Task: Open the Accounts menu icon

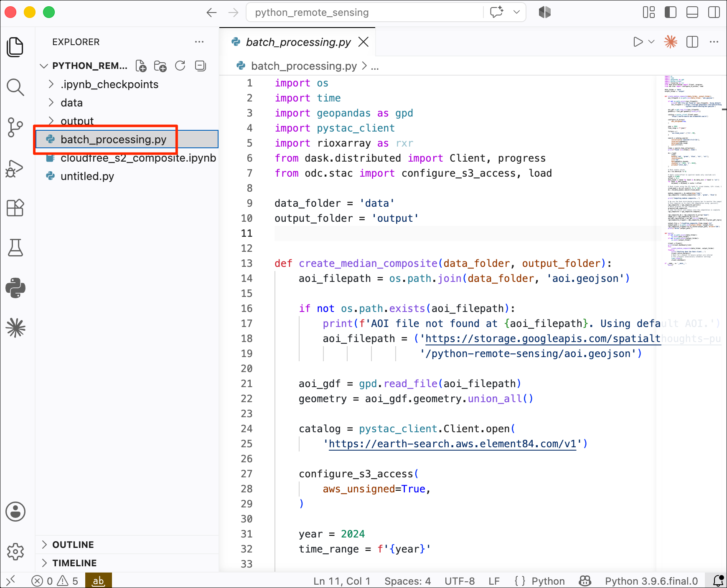Action: tap(15, 512)
